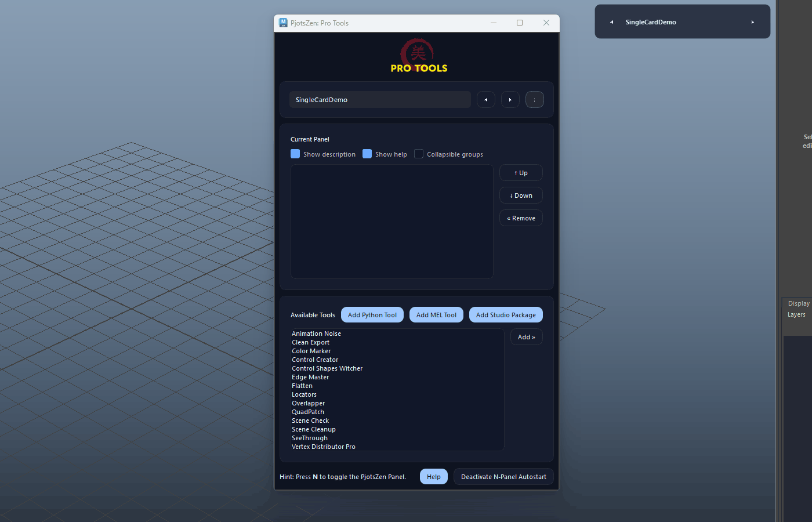Screen dimensions: 812x522
Task: Select Animation Noise in Available Tools
Action: coord(316,333)
